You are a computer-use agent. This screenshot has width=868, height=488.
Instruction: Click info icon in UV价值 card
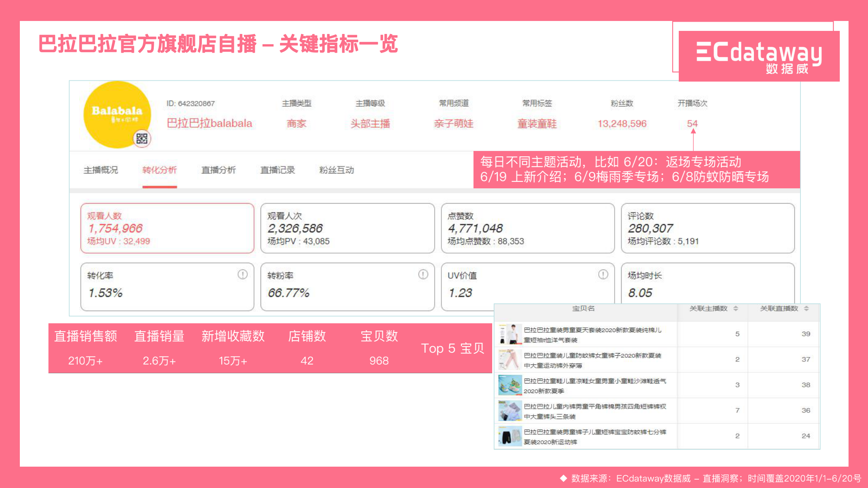tap(603, 274)
